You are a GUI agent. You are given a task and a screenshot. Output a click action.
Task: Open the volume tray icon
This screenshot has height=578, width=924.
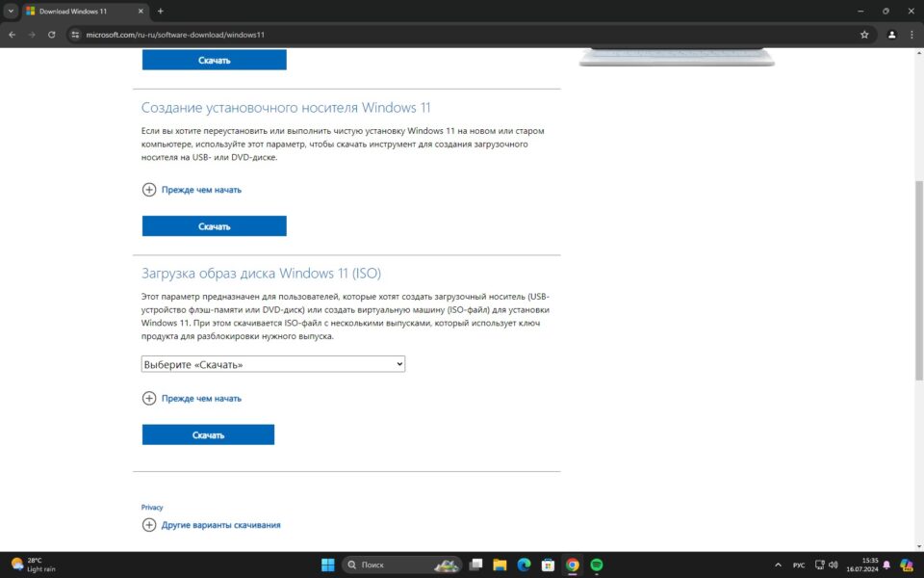[833, 565]
